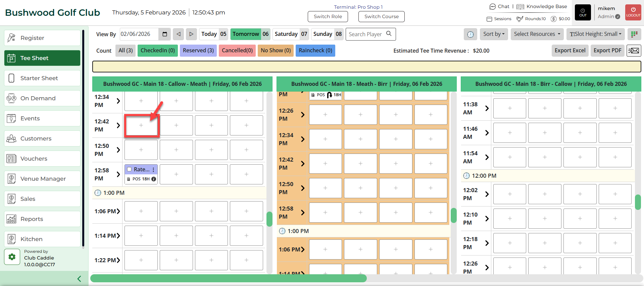Click the info icon on 12:58 PM booking
The height and width of the screenshot is (286, 644).
pos(154,179)
